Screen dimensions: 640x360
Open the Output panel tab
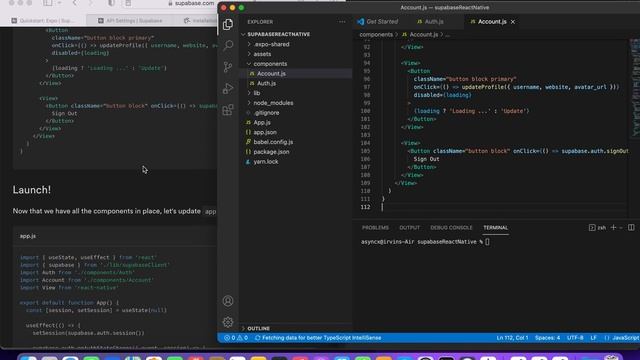coord(409,228)
